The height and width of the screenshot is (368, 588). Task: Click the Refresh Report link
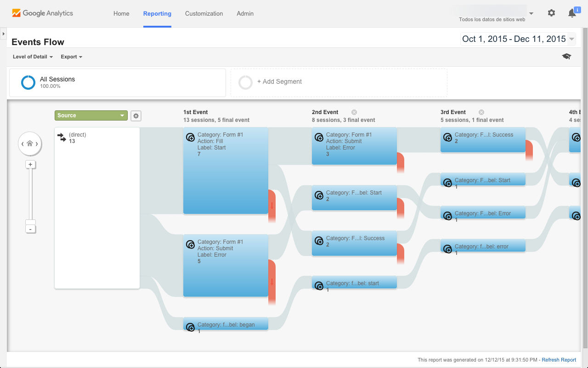point(559,360)
